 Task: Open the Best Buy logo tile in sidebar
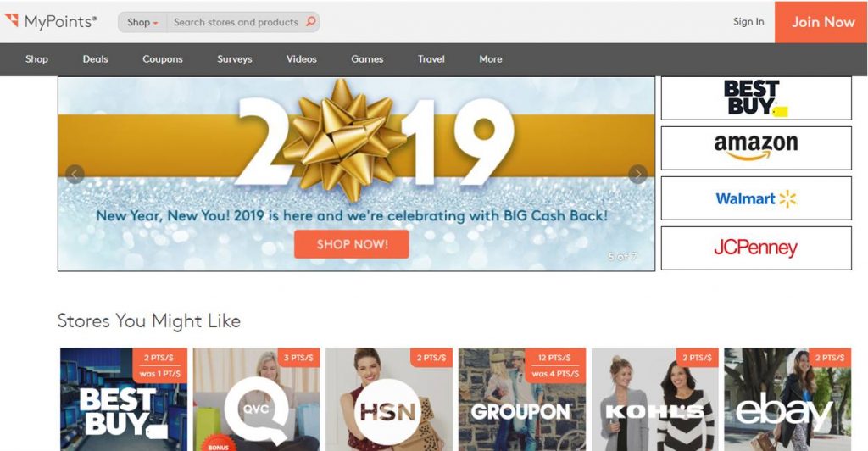tap(756, 98)
